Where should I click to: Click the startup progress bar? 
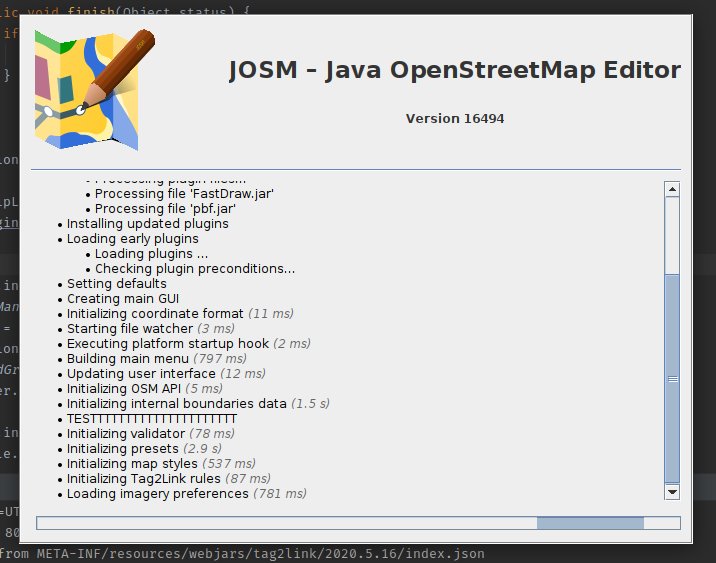click(358, 523)
